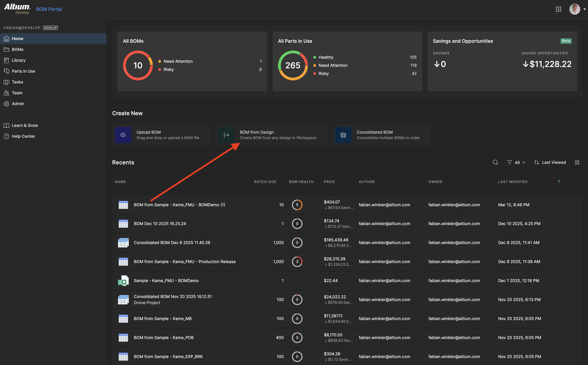Open the Last Viewed sort option
Viewport: 588px width, 365px height.
tap(550, 162)
